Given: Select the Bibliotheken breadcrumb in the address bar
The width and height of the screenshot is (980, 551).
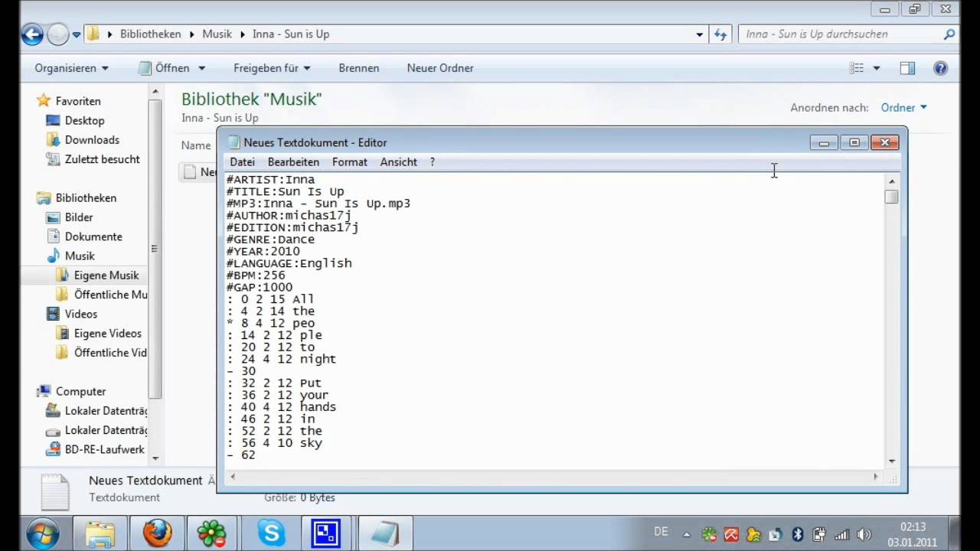Looking at the screenshot, I should coord(150,34).
